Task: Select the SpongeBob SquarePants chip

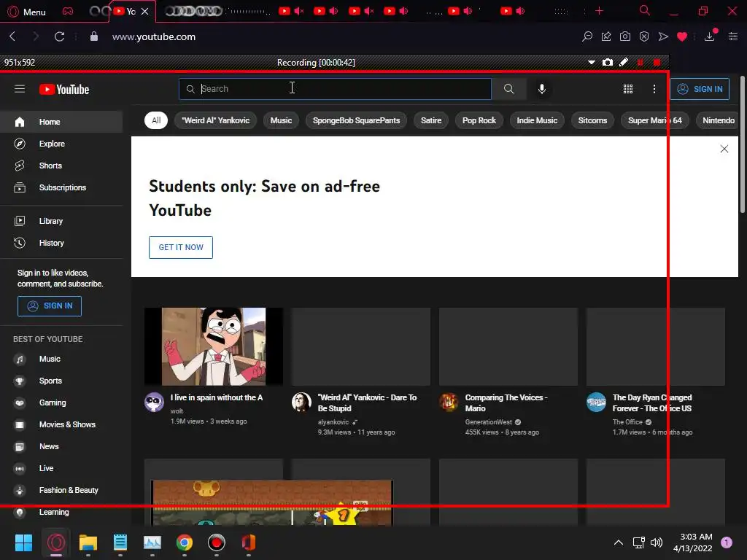Action: point(356,120)
